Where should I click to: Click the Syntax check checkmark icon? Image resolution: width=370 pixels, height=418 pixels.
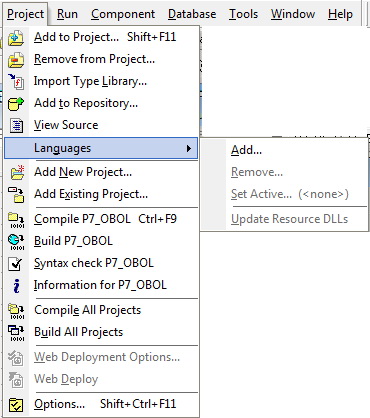tap(15, 264)
